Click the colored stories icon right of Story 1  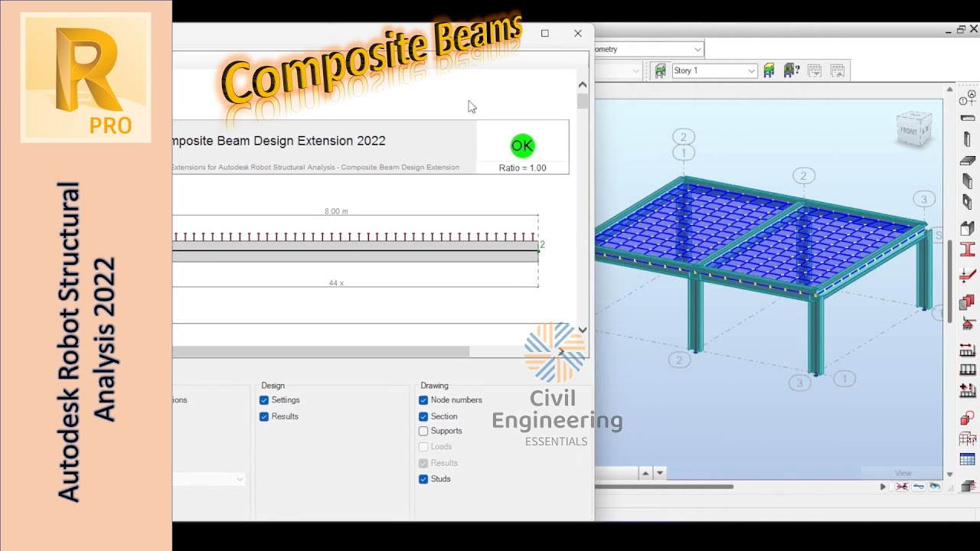point(769,70)
